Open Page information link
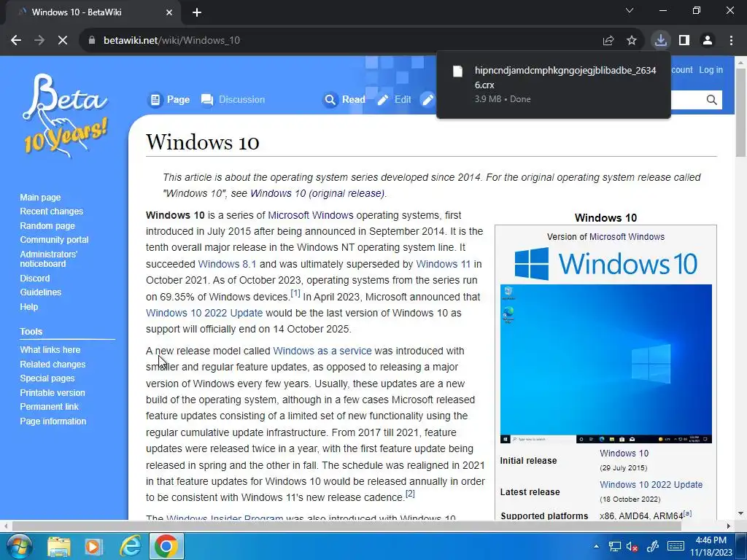This screenshot has height=560, width=747. click(53, 421)
